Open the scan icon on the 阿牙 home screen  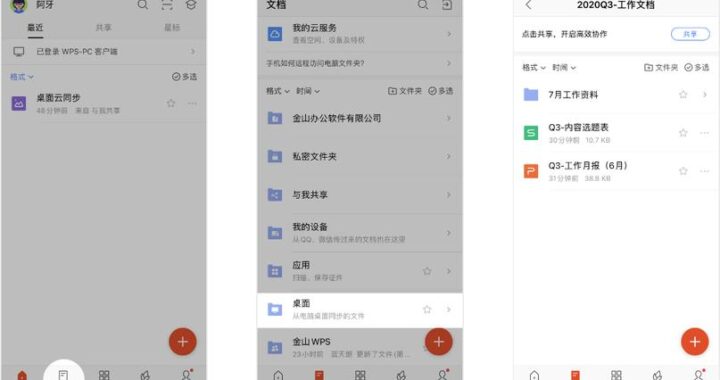[167, 5]
